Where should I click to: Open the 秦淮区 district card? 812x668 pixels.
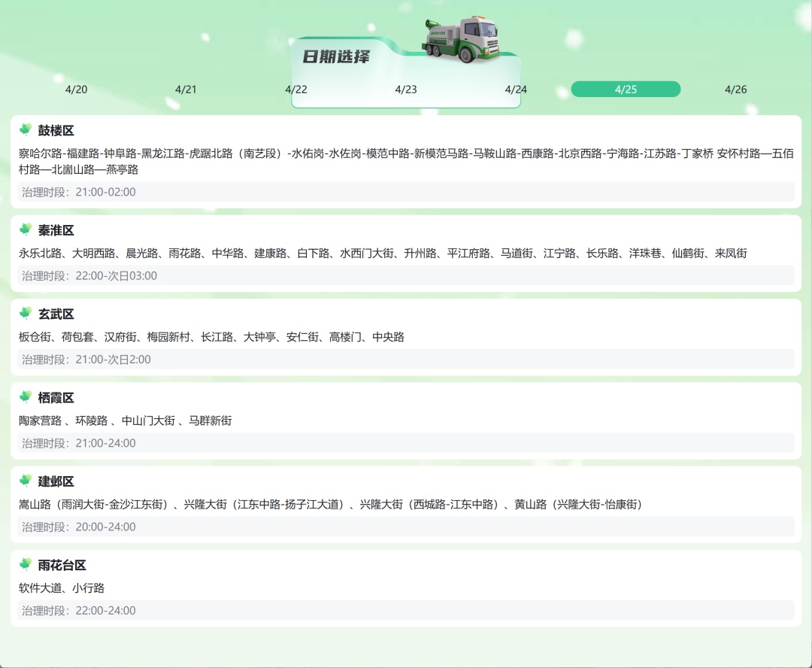[x=406, y=252]
